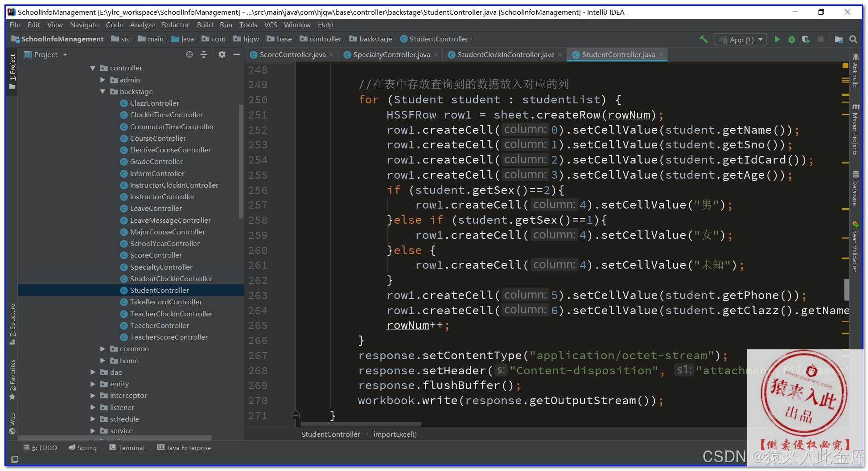Click importExcel() in editor breadcrumb

click(x=395, y=434)
